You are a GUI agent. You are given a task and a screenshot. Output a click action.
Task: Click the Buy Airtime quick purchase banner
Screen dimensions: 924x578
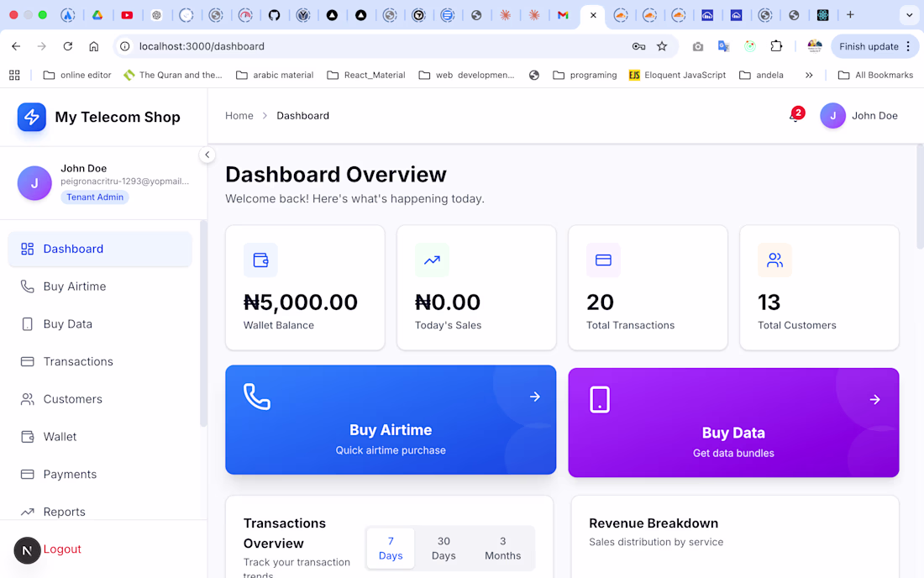391,419
